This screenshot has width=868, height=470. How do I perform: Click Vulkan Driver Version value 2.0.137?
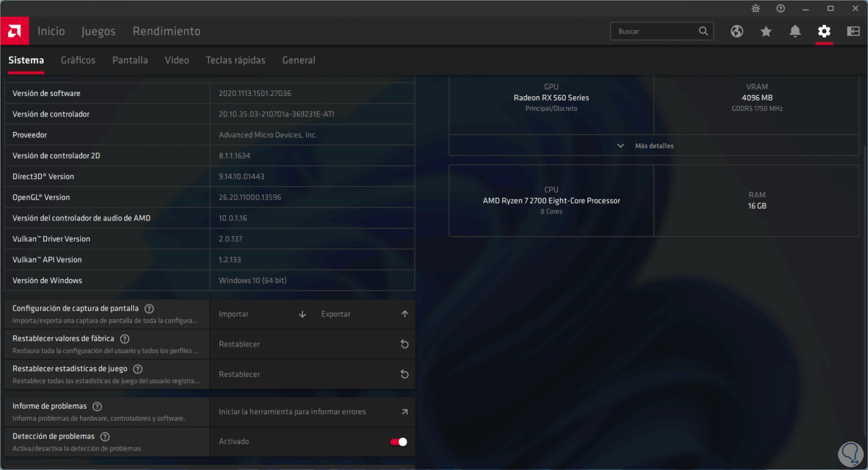point(231,239)
